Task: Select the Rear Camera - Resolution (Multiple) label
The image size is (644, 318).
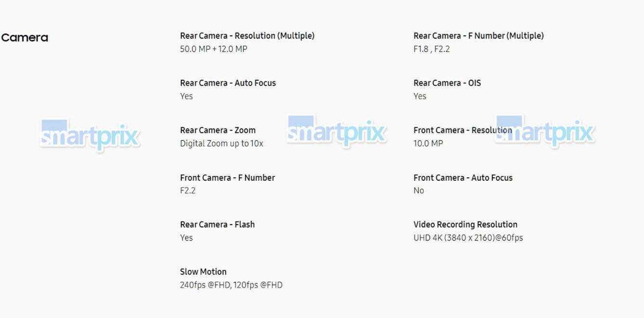Action: [247, 36]
